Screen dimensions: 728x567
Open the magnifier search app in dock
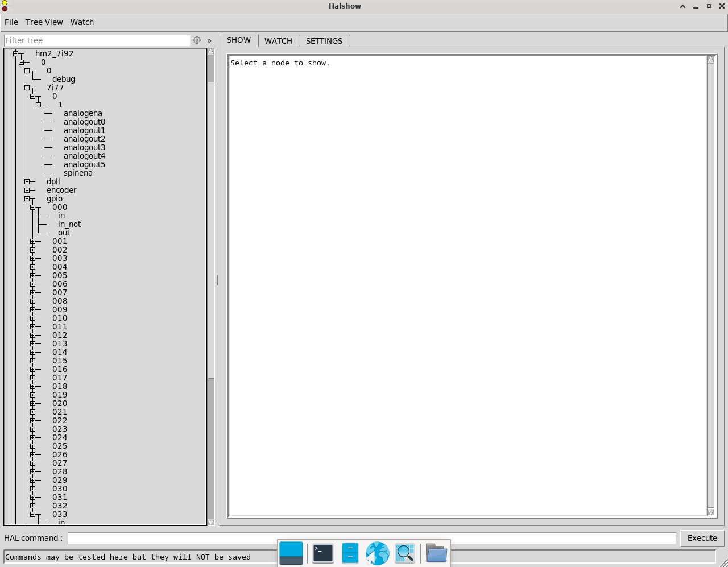pos(404,553)
